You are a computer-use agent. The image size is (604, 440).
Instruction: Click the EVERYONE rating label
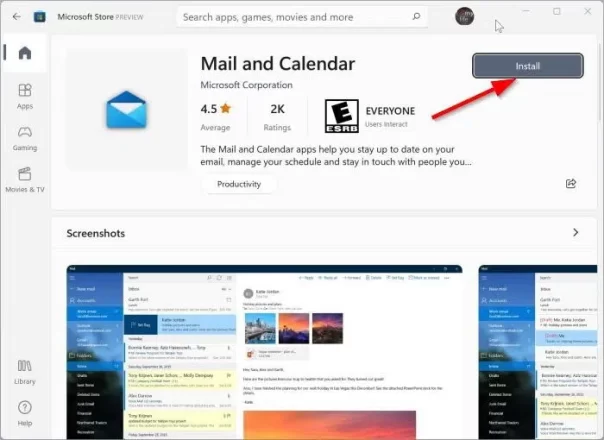pyautogui.click(x=390, y=111)
